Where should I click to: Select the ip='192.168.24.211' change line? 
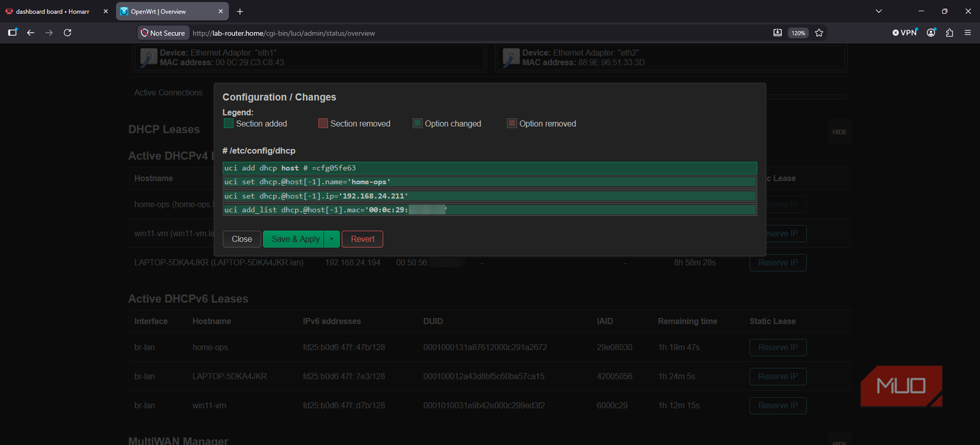click(x=490, y=196)
